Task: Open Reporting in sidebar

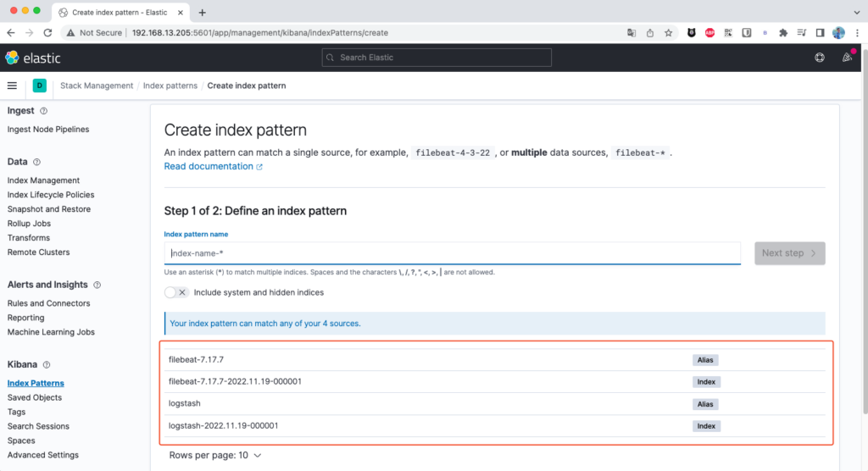Action: [25, 318]
